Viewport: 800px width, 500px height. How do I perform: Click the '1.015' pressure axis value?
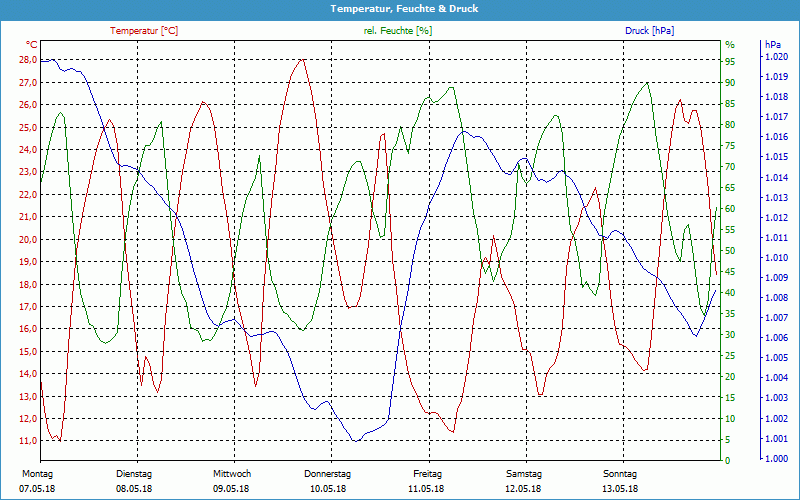coord(776,157)
